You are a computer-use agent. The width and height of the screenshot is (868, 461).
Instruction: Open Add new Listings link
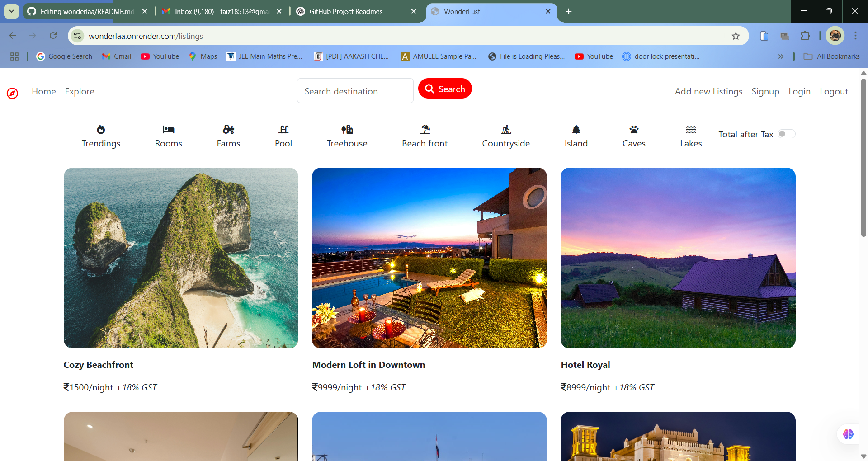point(708,91)
